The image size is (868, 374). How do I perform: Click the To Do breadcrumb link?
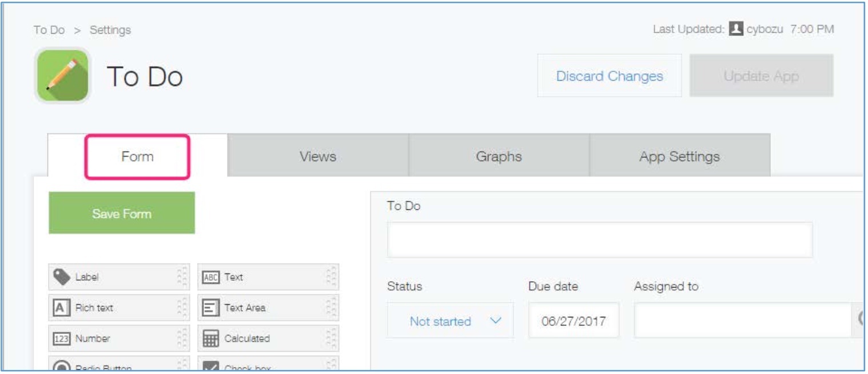click(x=49, y=30)
